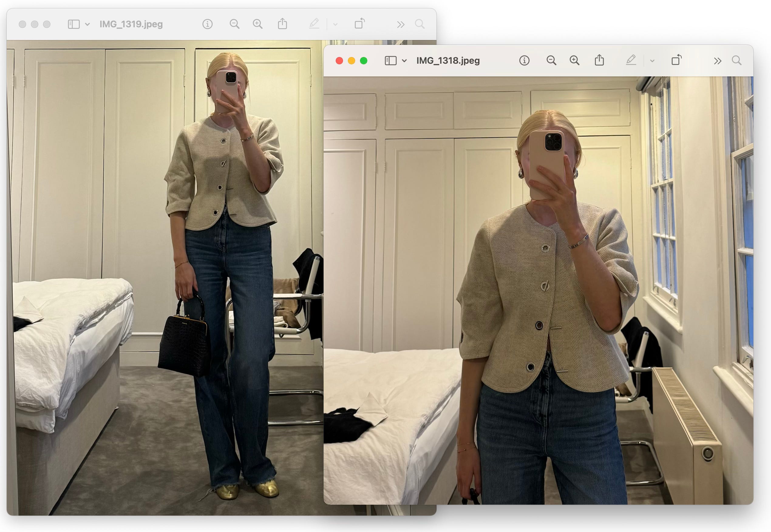Open search in IMG_1319.jpeg window

click(x=420, y=24)
